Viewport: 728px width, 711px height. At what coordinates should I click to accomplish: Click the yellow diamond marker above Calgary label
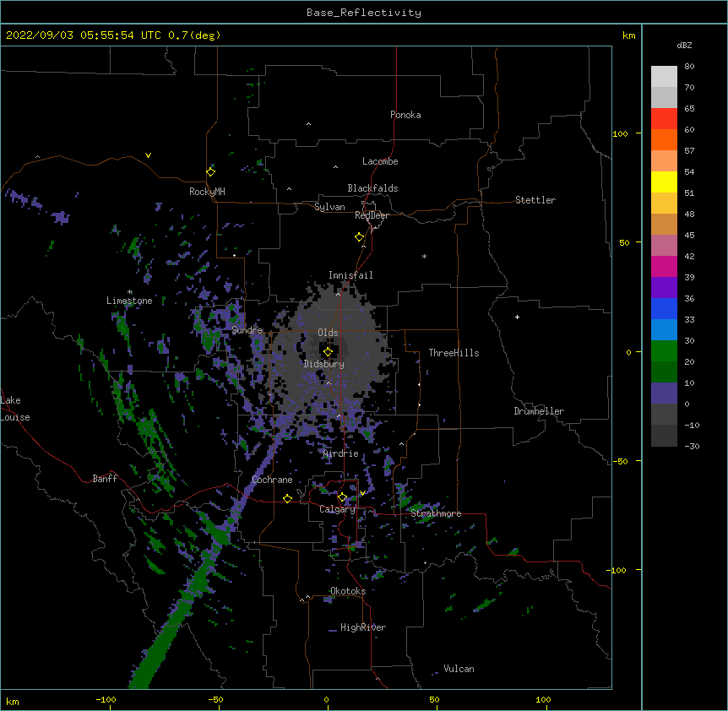342,497
